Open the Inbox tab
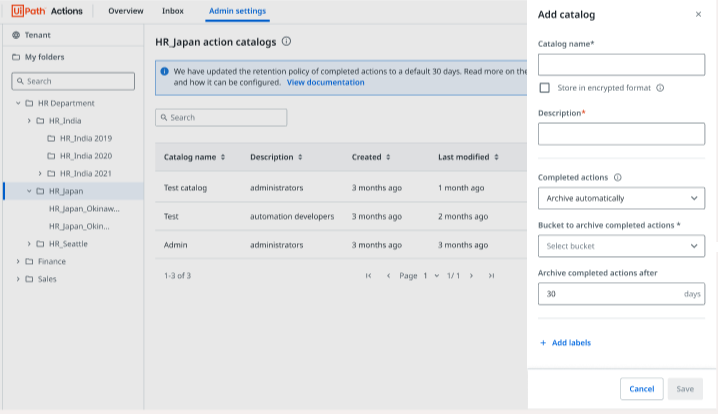 [173, 11]
